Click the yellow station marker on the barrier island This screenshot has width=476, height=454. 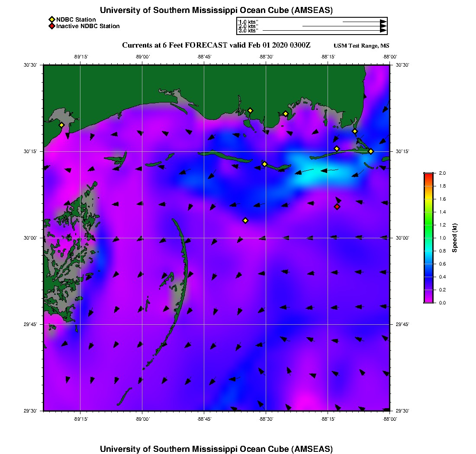265,164
